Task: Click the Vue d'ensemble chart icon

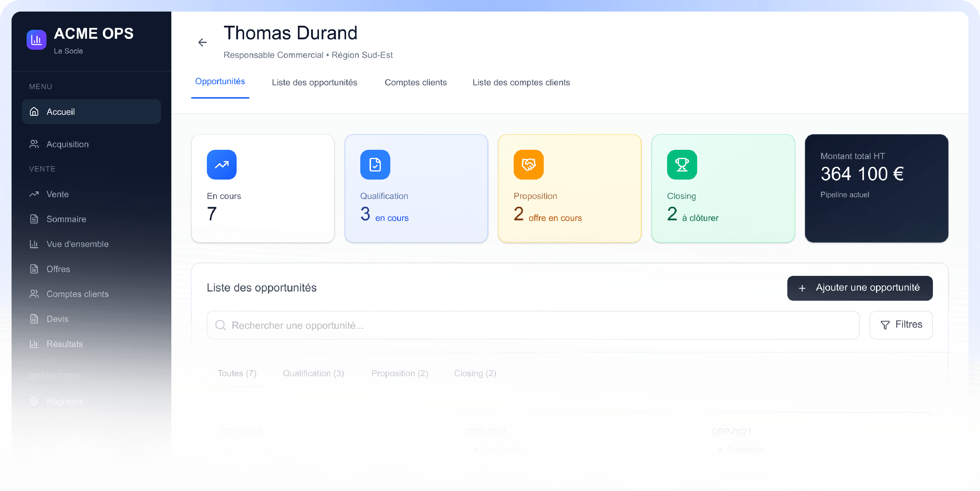Action: click(x=34, y=244)
